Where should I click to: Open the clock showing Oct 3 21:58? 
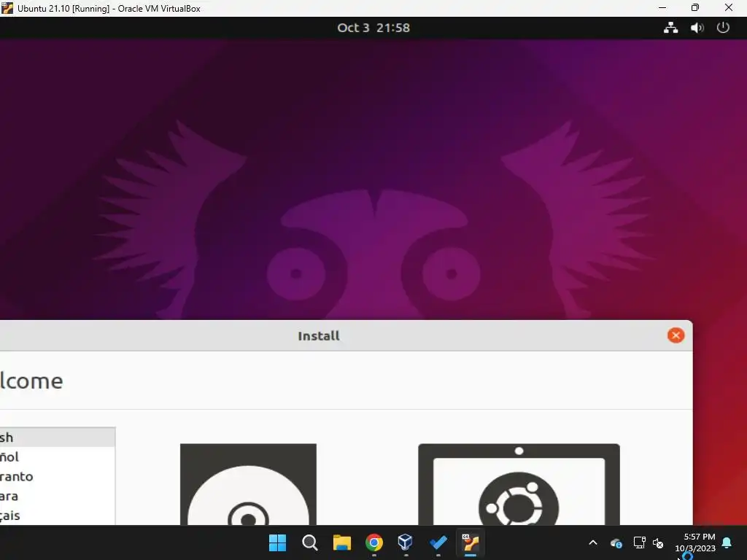pos(373,28)
